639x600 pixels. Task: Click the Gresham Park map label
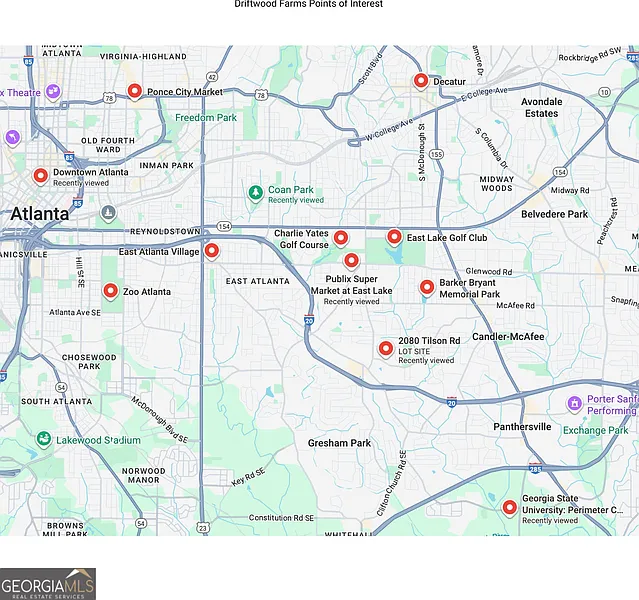pos(339,443)
